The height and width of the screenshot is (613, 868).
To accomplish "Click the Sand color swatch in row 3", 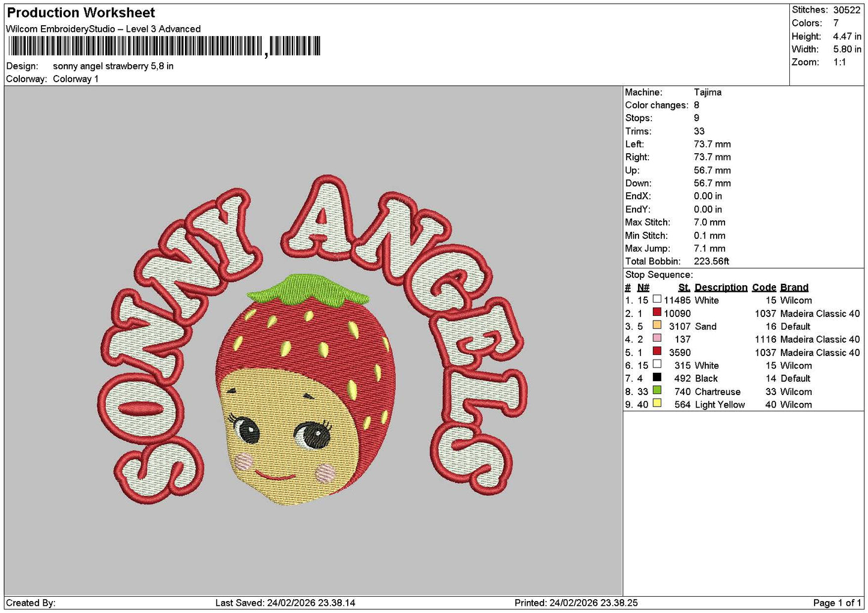I will coord(657,325).
